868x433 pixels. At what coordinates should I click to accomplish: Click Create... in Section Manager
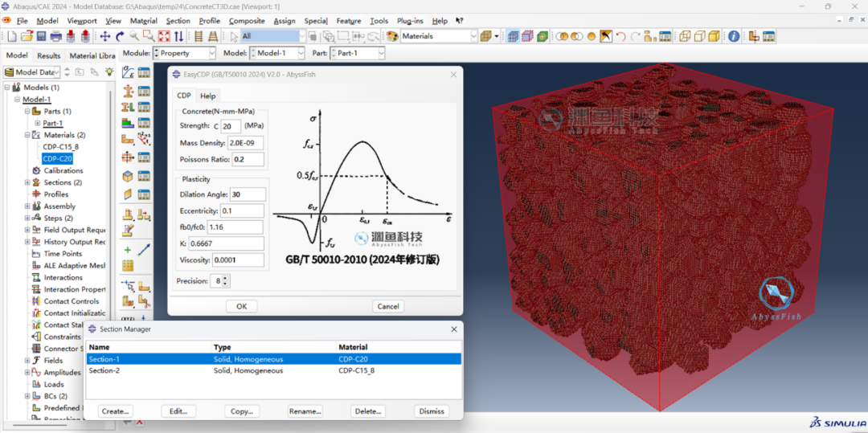(116, 411)
